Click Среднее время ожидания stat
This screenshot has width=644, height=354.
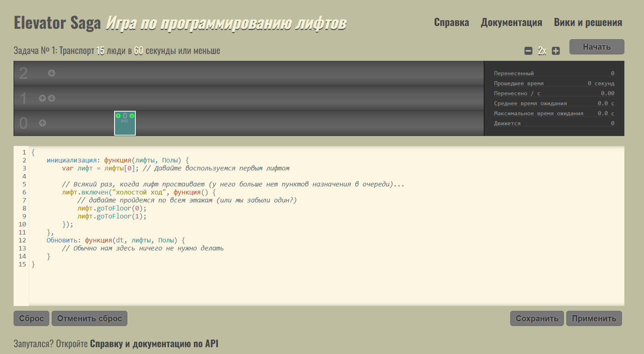pyautogui.click(x=554, y=103)
